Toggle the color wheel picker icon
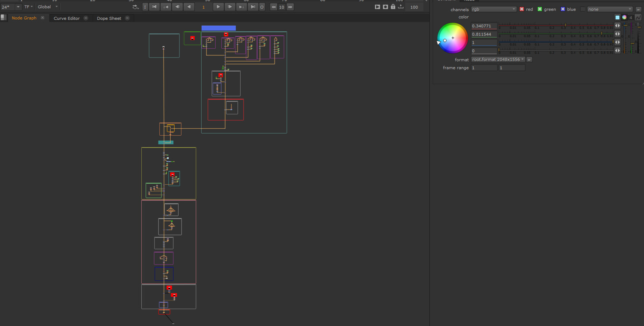This screenshot has height=326, width=644. 624,17
